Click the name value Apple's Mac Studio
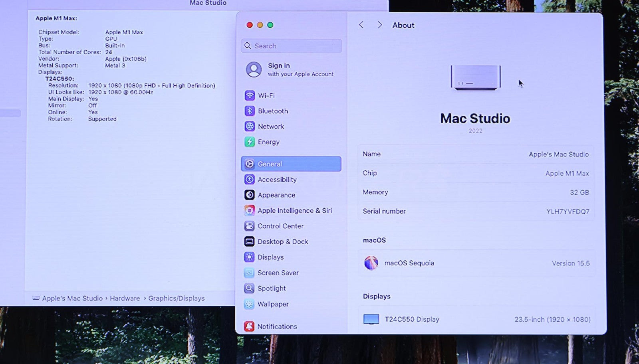Viewport: 639px width, 364px height. click(x=558, y=154)
